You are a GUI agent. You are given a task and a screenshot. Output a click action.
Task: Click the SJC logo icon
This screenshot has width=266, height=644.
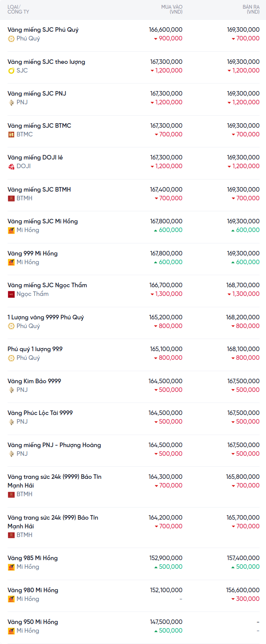tap(11, 71)
